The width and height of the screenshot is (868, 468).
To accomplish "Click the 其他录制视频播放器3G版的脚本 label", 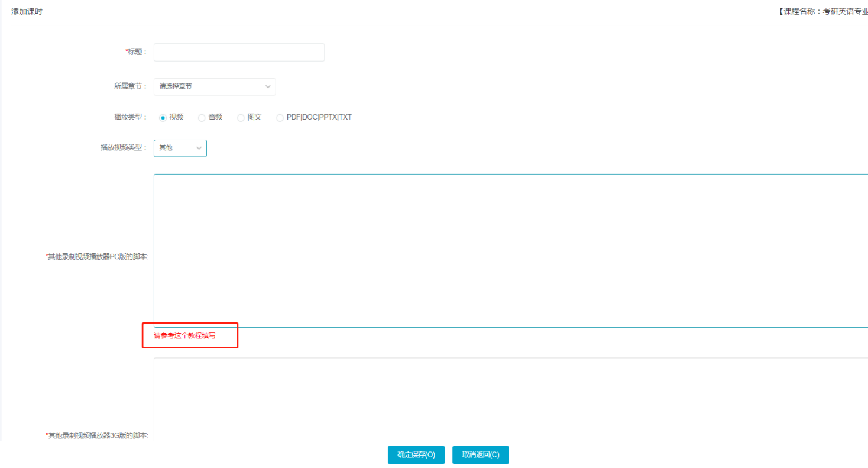I will (x=97, y=435).
